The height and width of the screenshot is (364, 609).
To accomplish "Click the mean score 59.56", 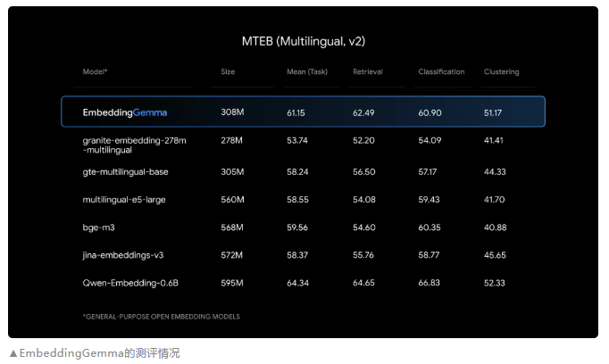I will pos(297,227).
